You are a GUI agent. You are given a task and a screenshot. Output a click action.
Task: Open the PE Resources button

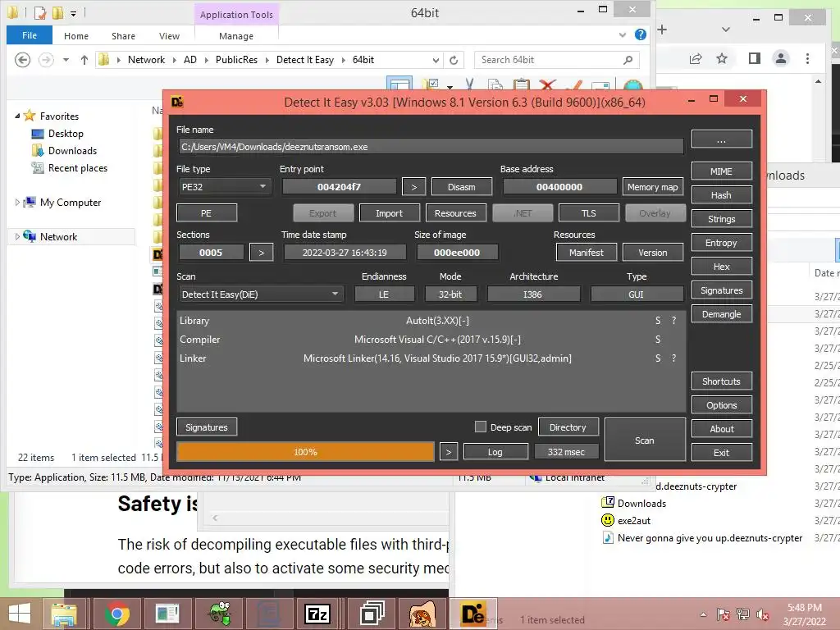point(456,213)
